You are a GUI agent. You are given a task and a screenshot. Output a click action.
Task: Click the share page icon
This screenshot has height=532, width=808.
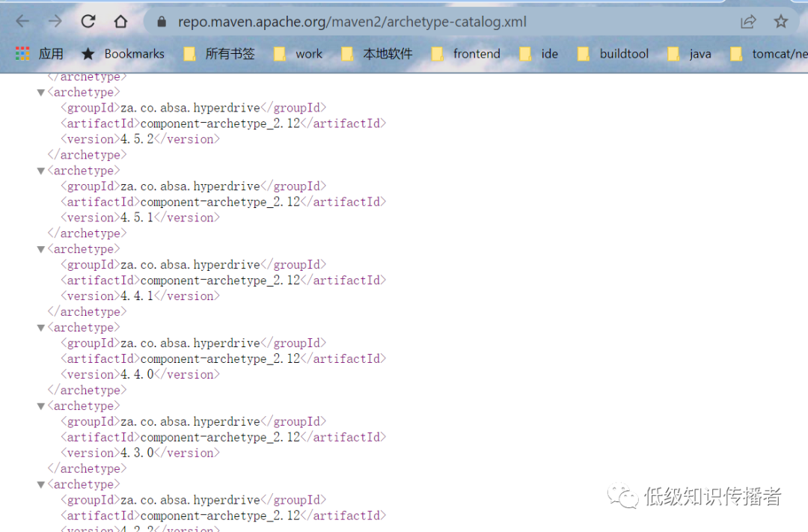point(747,22)
